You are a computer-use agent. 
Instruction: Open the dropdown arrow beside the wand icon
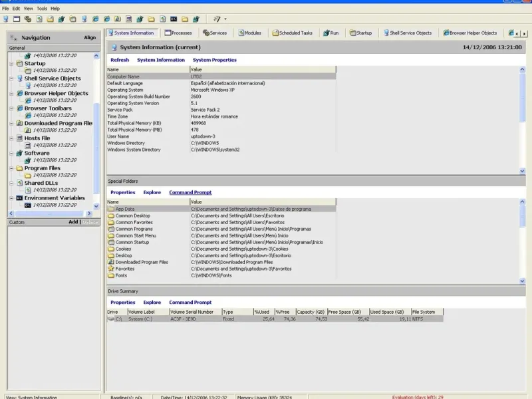coord(225,19)
